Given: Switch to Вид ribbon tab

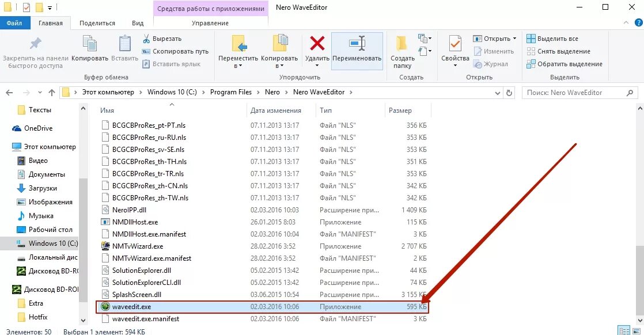Looking at the screenshot, I should point(138,23).
